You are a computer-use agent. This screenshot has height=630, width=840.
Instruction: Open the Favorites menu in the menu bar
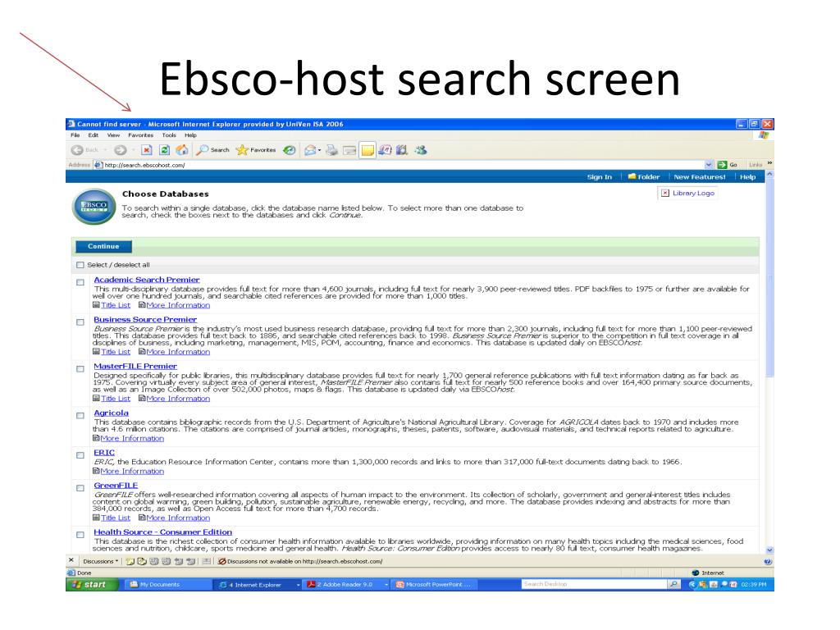pyautogui.click(x=140, y=135)
